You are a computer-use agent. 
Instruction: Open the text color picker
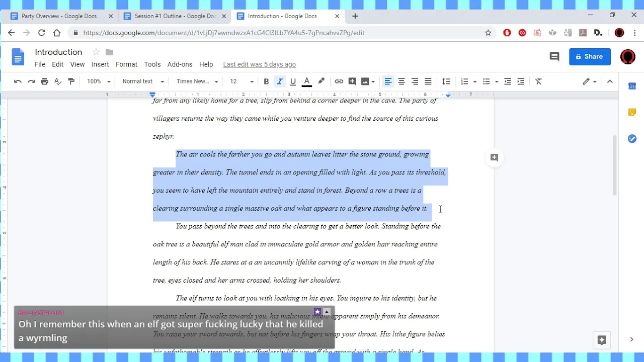pyautogui.click(x=306, y=81)
